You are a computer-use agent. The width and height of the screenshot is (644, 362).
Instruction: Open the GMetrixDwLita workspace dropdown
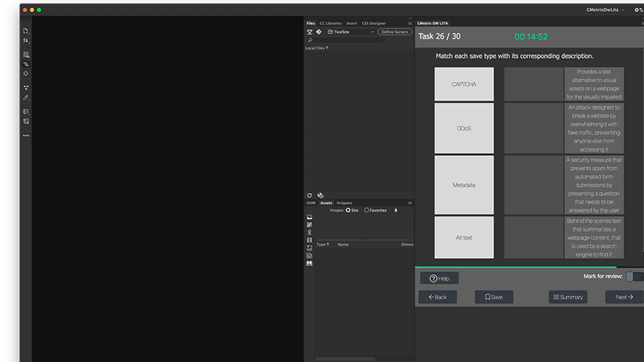point(605,10)
